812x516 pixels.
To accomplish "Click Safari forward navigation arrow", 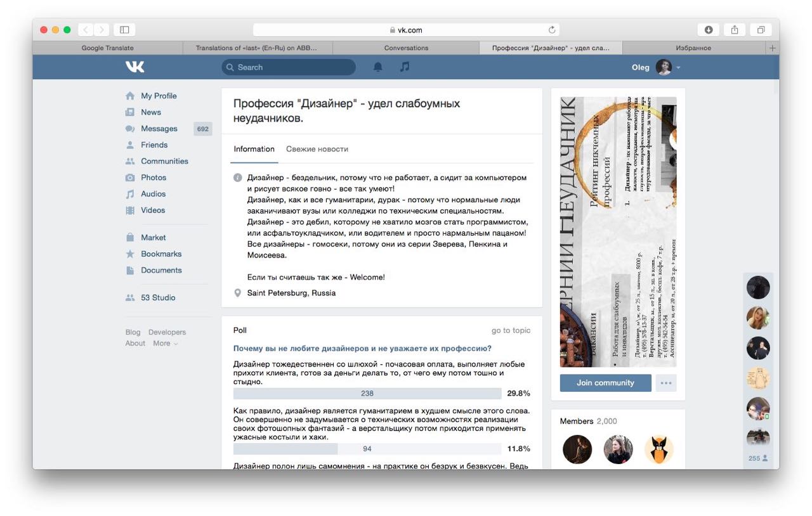I will [101, 30].
